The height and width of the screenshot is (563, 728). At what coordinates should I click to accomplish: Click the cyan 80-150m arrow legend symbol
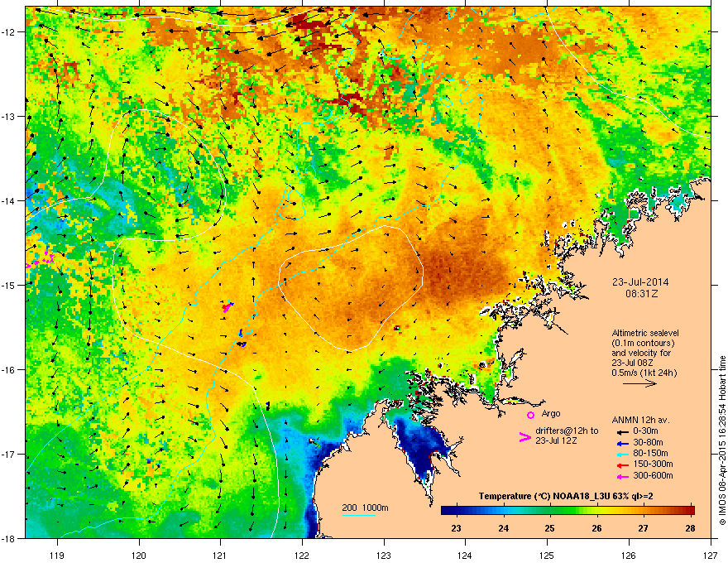(x=623, y=454)
